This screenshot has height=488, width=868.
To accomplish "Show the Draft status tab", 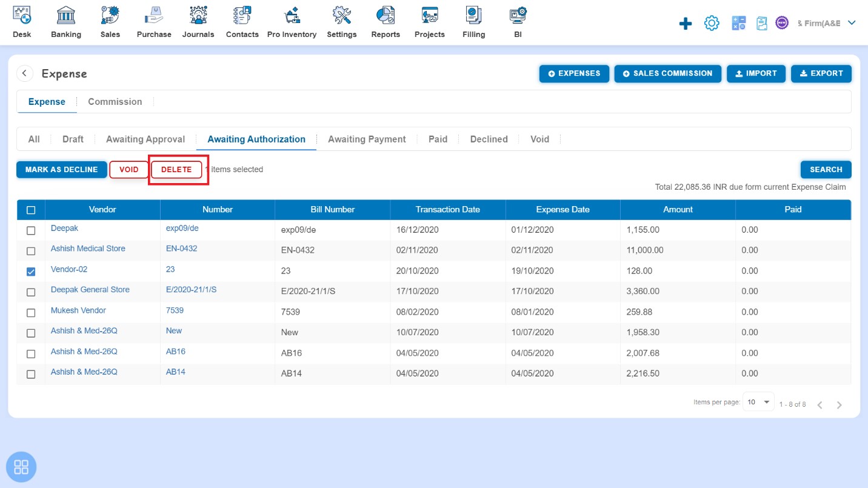I will coord(73,139).
